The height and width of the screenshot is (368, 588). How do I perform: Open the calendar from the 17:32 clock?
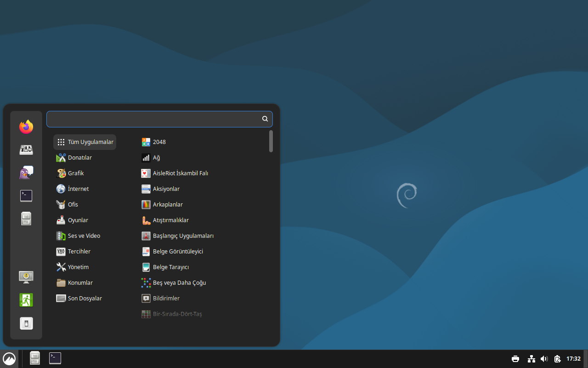coord(574,359)
